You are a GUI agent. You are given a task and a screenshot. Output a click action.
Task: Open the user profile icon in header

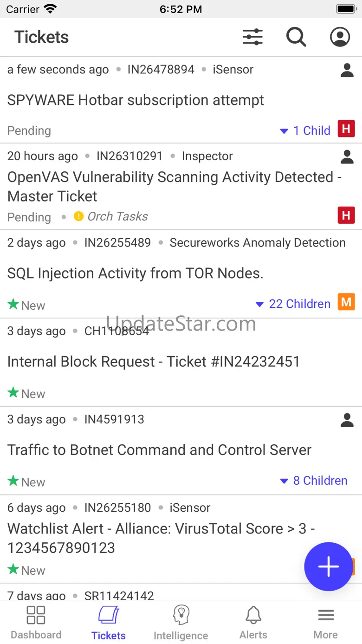340,37
